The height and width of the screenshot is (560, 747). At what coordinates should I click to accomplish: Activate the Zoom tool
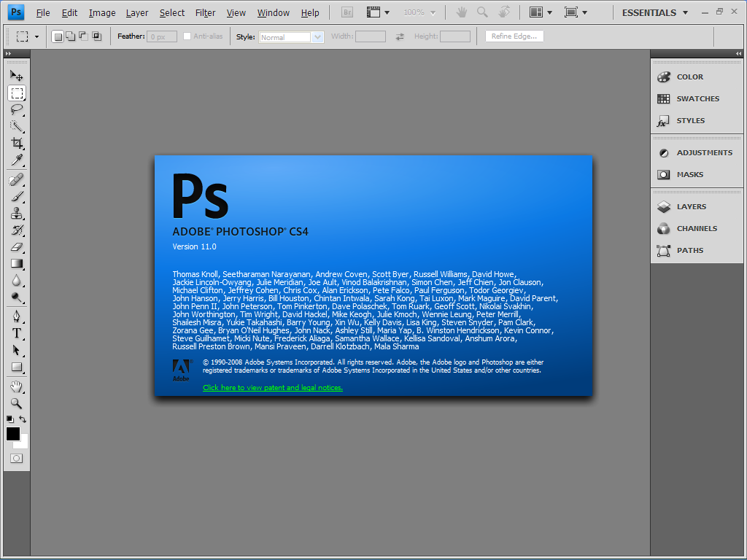click(17, 402)
